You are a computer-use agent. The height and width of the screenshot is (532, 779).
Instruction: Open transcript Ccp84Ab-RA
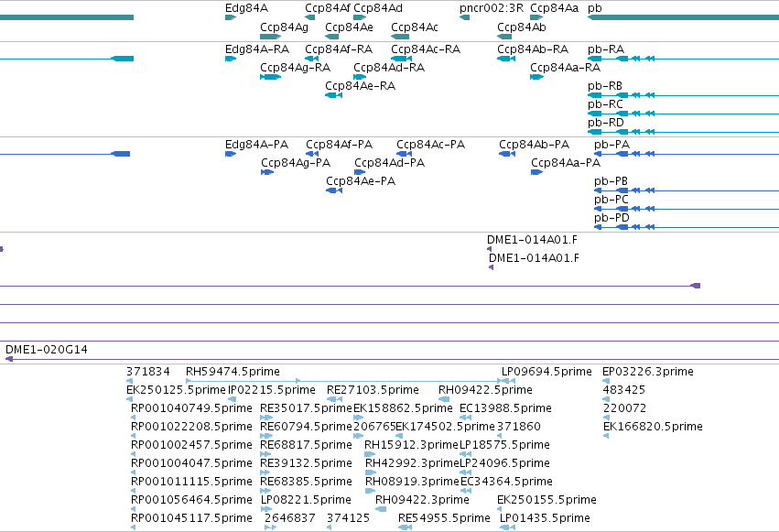[x=533, y=49]
